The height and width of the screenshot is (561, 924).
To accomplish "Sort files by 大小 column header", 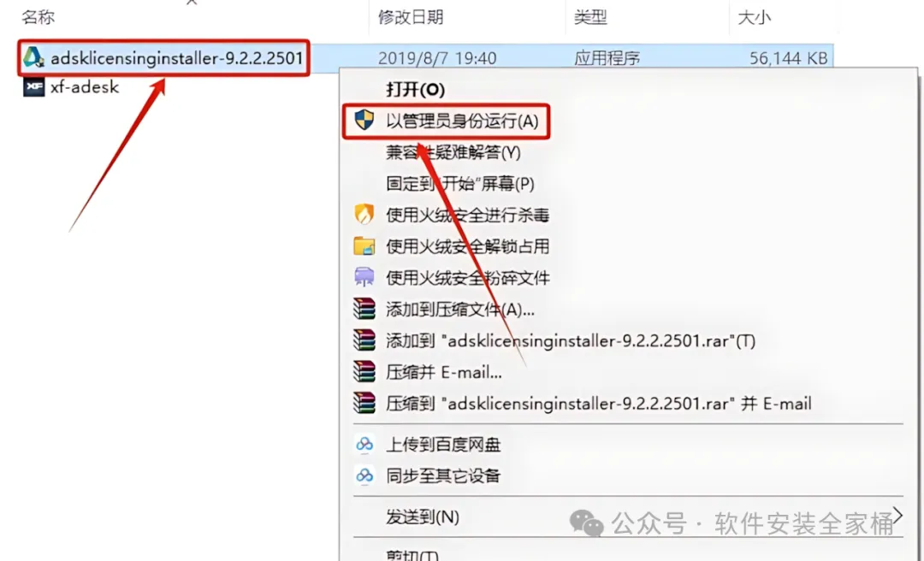I will pyautogui.click(x=754, y=17).
